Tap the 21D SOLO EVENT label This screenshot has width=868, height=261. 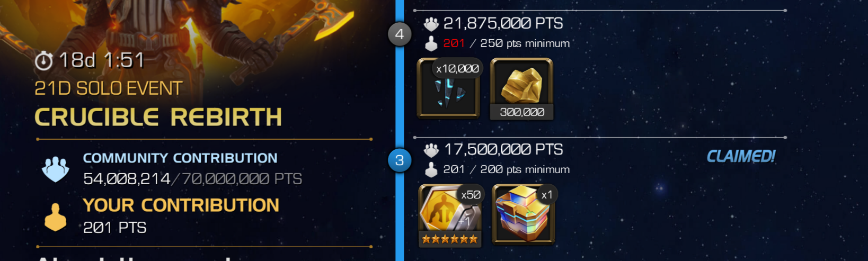click(109, 88)
